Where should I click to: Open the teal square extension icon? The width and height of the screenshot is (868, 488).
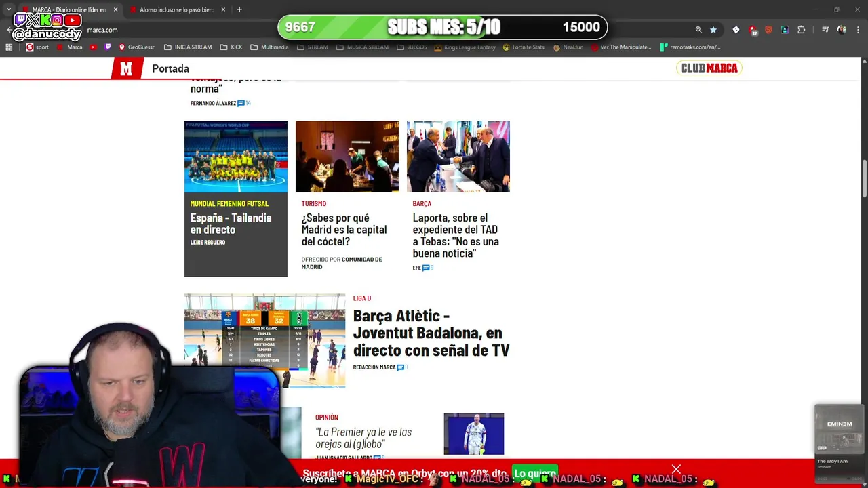click(x=785, y=30)
